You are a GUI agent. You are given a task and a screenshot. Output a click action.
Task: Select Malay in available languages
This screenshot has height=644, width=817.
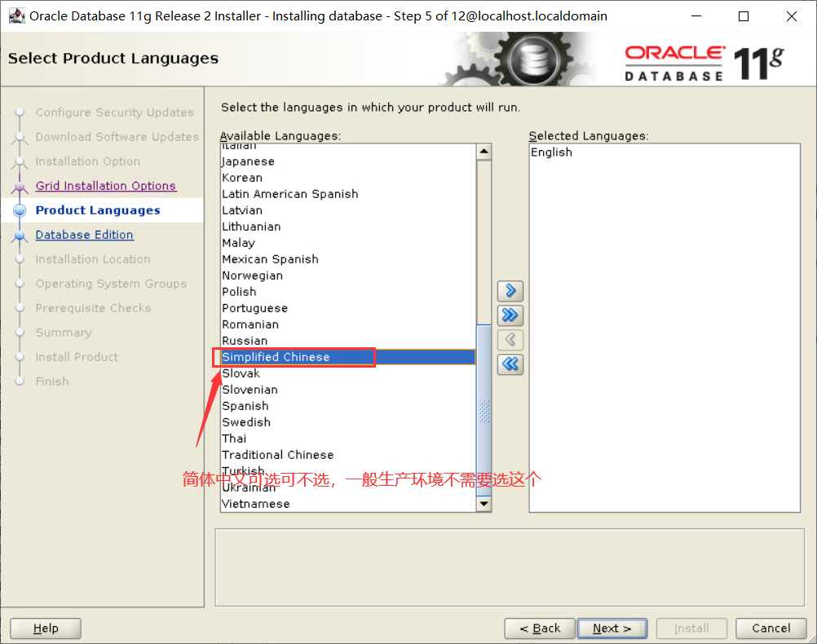tap(348, 243)
